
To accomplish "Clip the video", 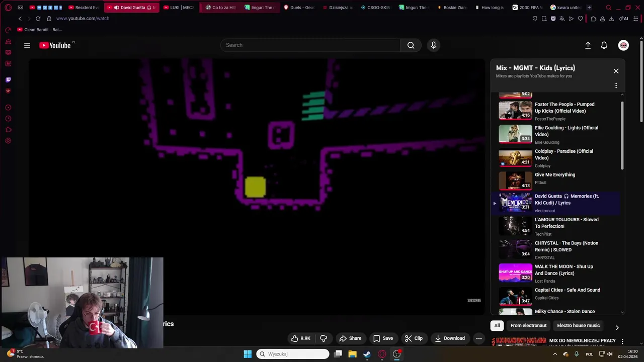I will 414,338.
